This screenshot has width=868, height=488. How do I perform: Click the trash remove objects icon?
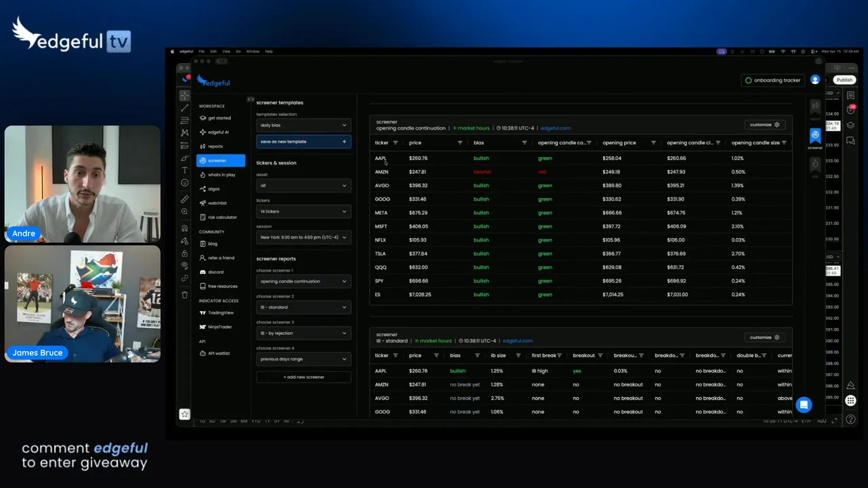[184, 295]
